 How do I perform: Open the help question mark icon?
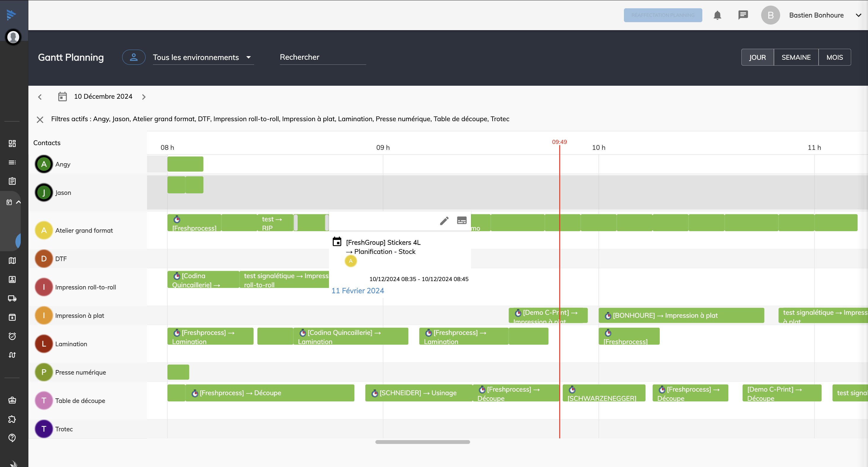[x=12, y=438]
